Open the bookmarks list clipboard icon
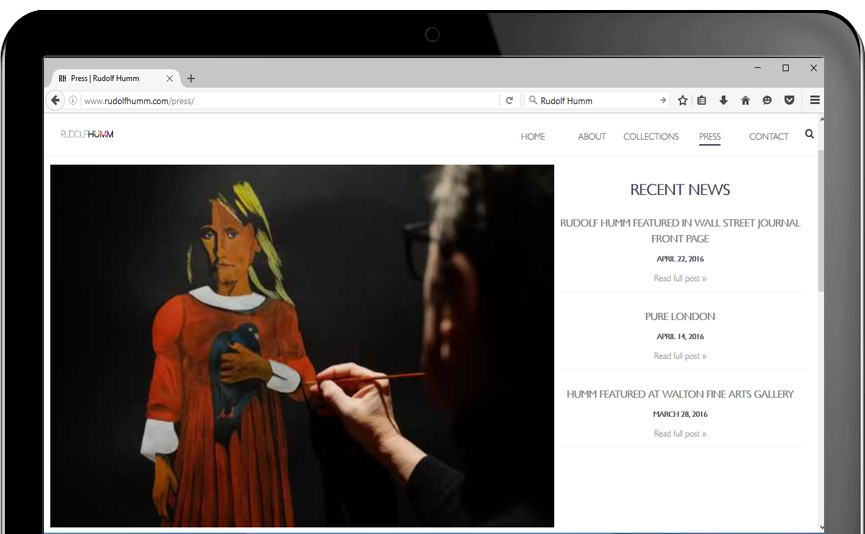 click(x=702, y=100)
